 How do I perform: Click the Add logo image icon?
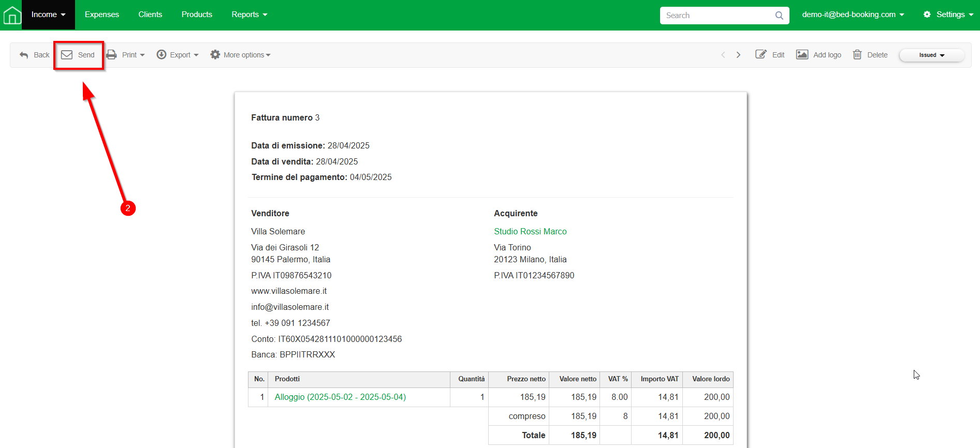pos(802,54)
